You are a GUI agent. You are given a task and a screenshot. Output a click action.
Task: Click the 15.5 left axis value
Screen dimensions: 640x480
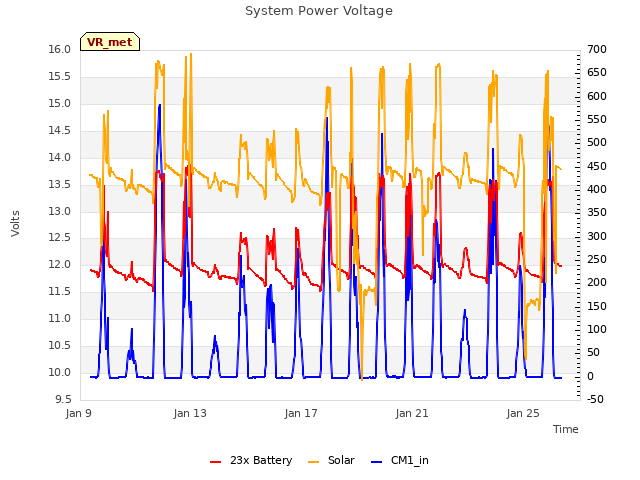(x=60, y=77)
